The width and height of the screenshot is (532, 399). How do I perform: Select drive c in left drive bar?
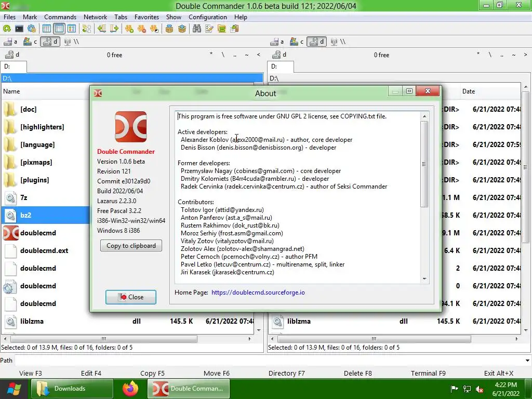point(30,42)
